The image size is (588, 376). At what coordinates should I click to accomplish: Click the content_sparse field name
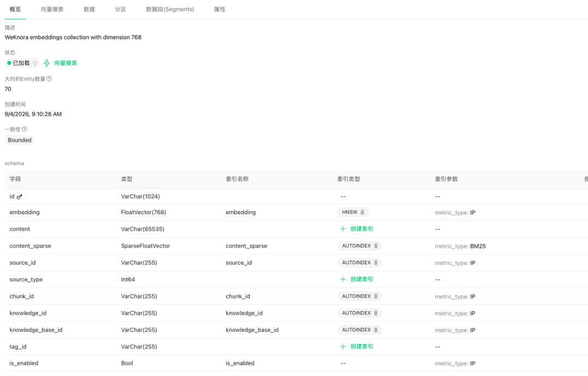30,246
